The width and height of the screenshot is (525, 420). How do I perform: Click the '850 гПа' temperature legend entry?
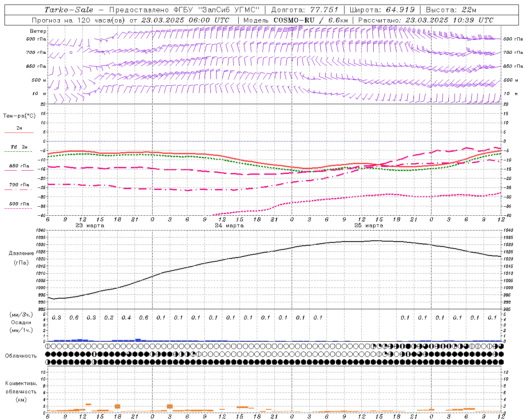(x=19, y=166)
